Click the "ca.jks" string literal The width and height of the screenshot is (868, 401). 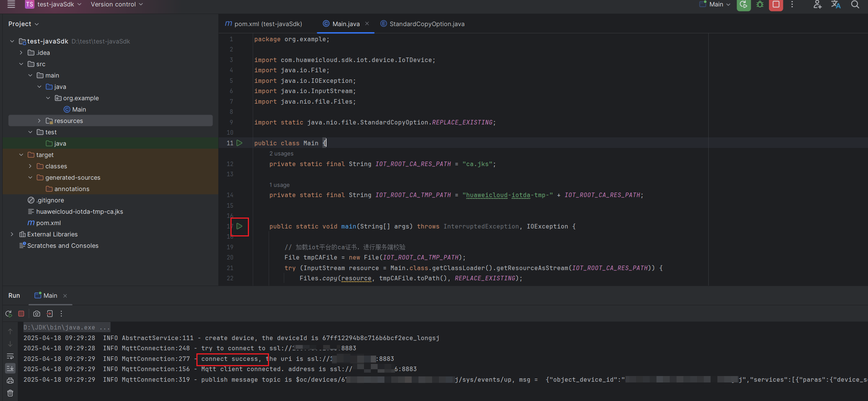click(477, 164)
